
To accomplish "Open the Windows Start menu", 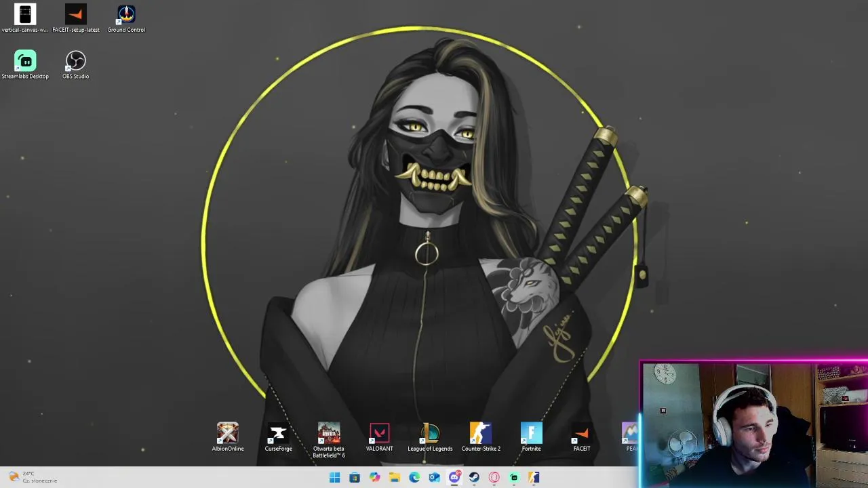I will coord(334,478).
